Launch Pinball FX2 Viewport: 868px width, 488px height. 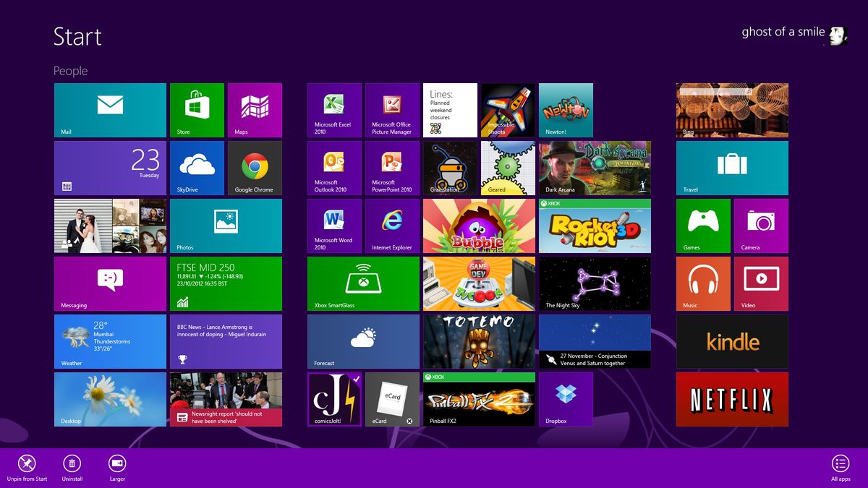[x=479, y=399]
